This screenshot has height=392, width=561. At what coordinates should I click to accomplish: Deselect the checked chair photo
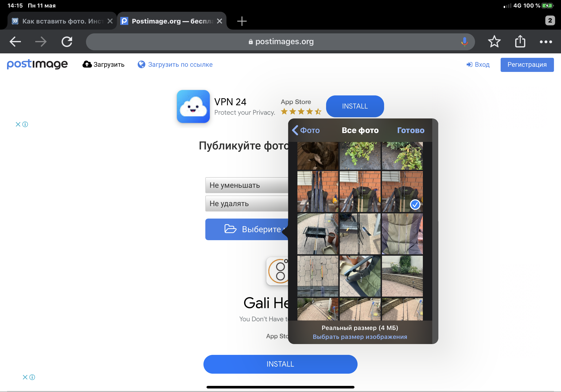click(402, 191)
